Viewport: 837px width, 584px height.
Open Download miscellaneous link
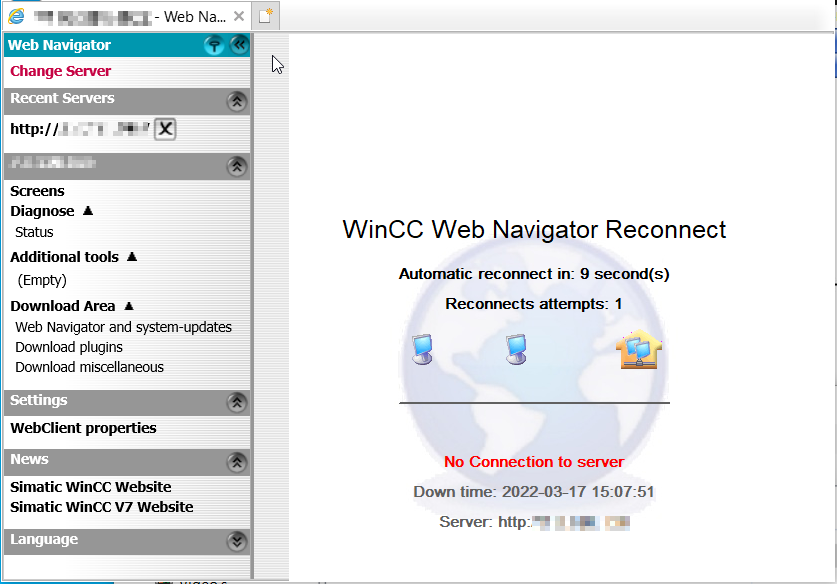click(89, 367)
